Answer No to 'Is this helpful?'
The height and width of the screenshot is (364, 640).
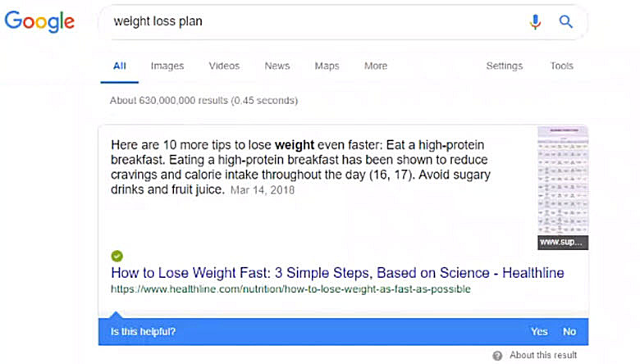point(569,332)
